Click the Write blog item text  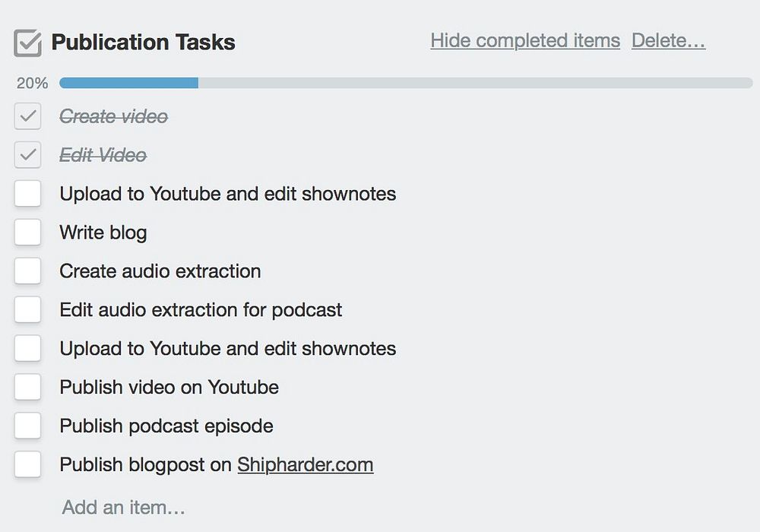pyautogui.click(x=103, y=233)
